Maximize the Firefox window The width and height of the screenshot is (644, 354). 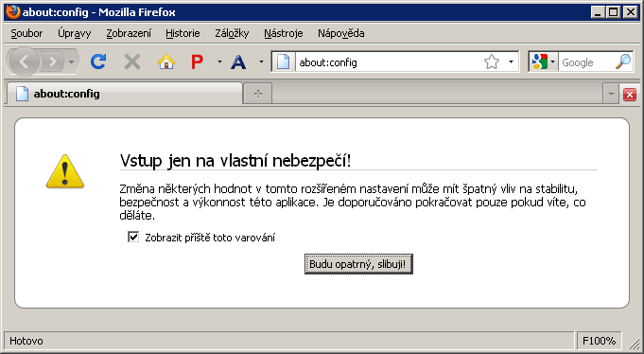(x=613, y=12)
